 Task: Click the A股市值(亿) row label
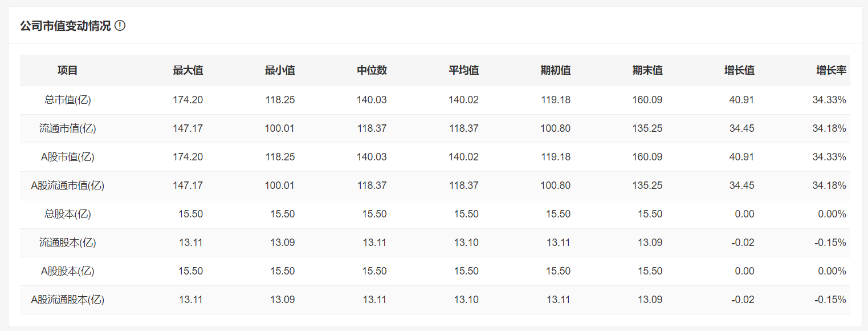pyautogui.click(x=68, y=157)
